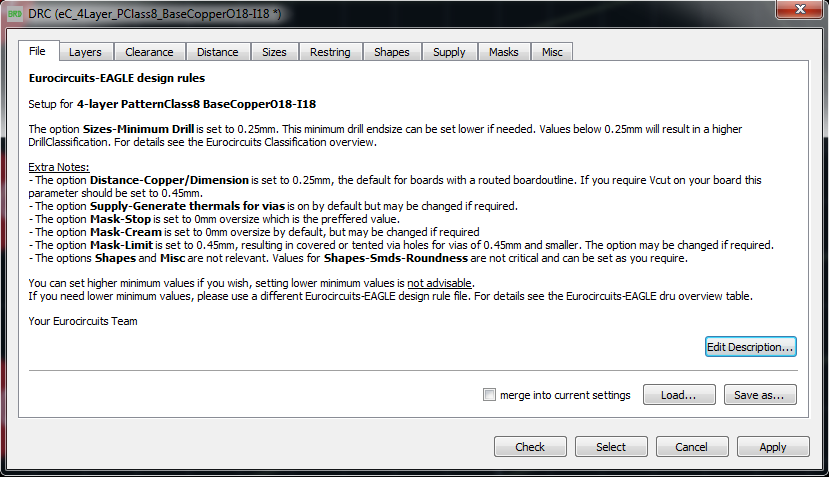Screen dimensions: 829x477
Task: Go to the Clearance tab
Action: click(x=149, y=52)
